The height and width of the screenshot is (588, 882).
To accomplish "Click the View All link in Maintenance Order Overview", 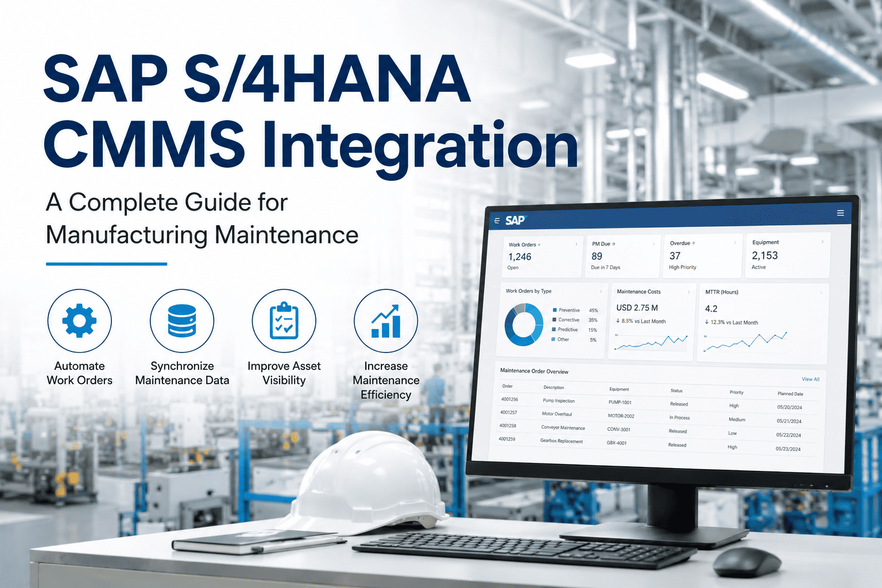I will [x=810, y=379].
